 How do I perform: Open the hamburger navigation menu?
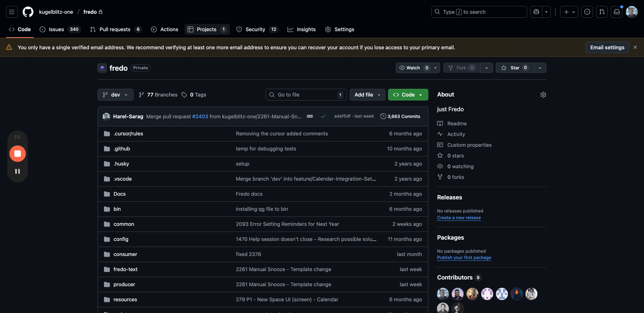click(12, 12)
